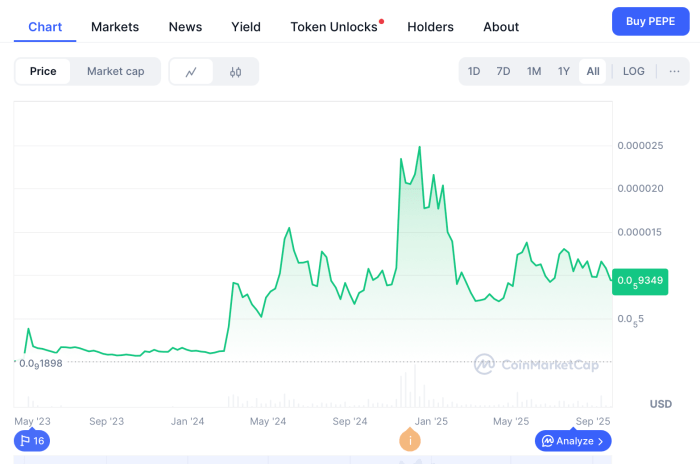Click the flag events marker showing 16
The width and height of the screenshot is (700, 464).
click(x=31, y=441)
